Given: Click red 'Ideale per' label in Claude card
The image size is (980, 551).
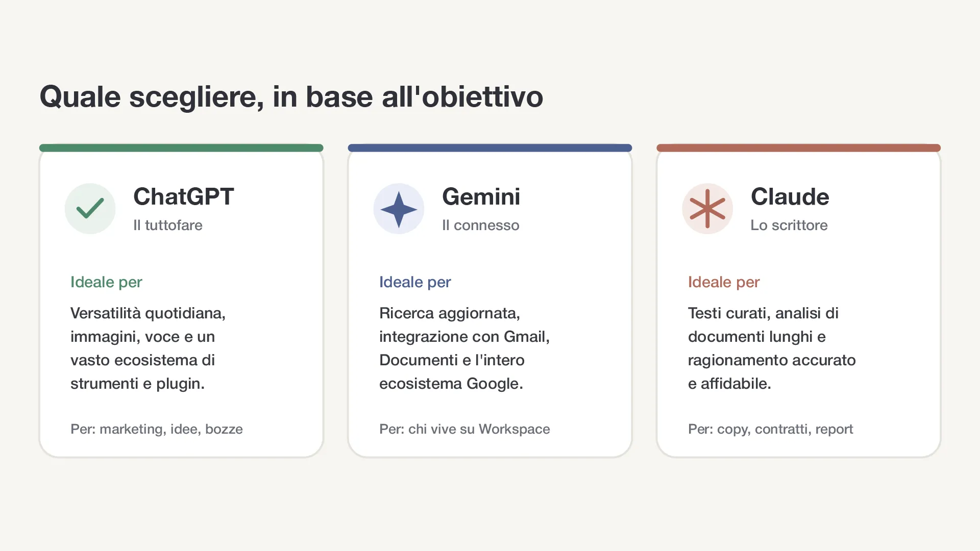Looking at the screenshot, I should click(x=724, y=282).
